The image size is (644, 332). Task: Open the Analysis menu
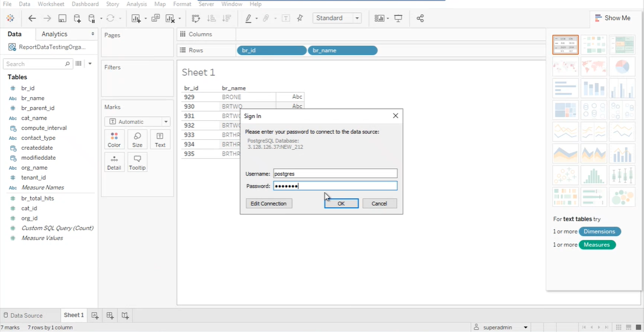point(136,4)
